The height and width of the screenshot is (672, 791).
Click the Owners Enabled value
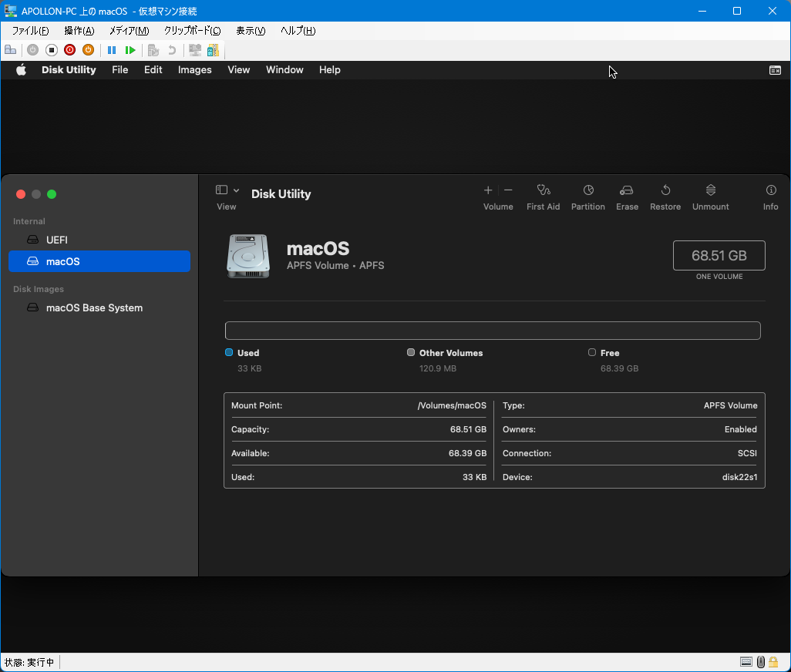point(741,429)
